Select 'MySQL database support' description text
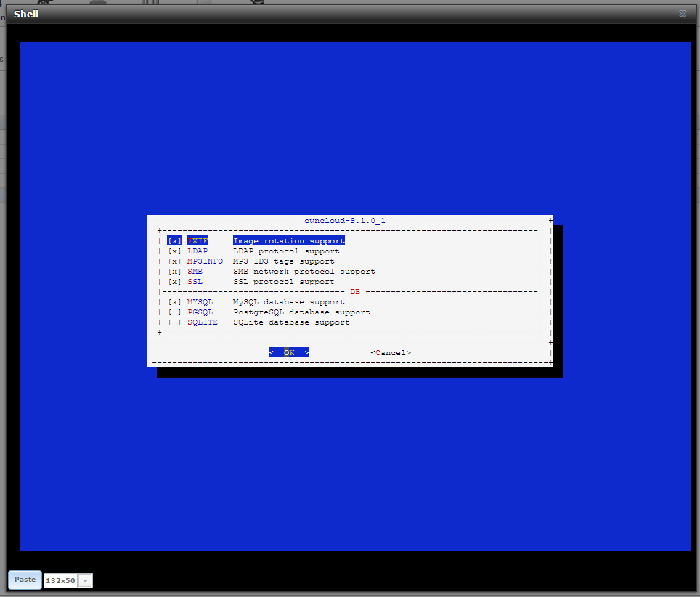The width and height of the screenshot is (700, 597). click(289, 302)
